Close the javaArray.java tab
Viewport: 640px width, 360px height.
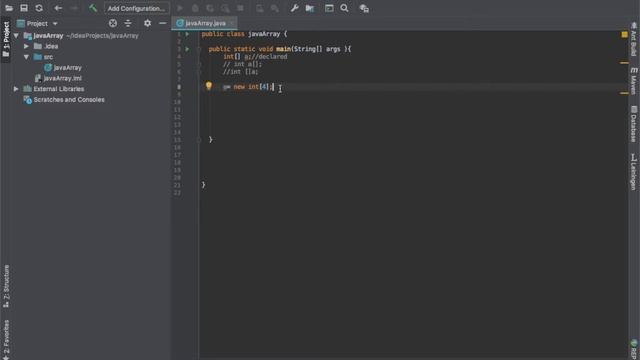(x=232, y=23)
